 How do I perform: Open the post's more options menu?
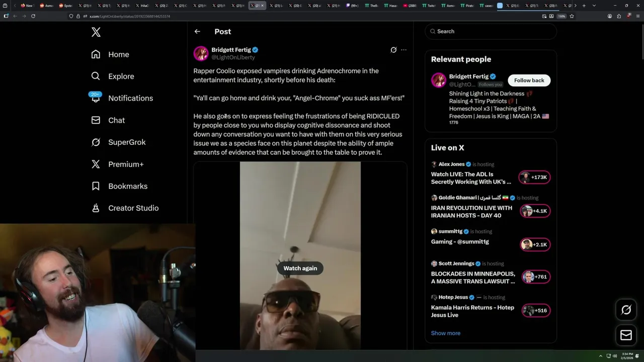click(x=404, y=50)
